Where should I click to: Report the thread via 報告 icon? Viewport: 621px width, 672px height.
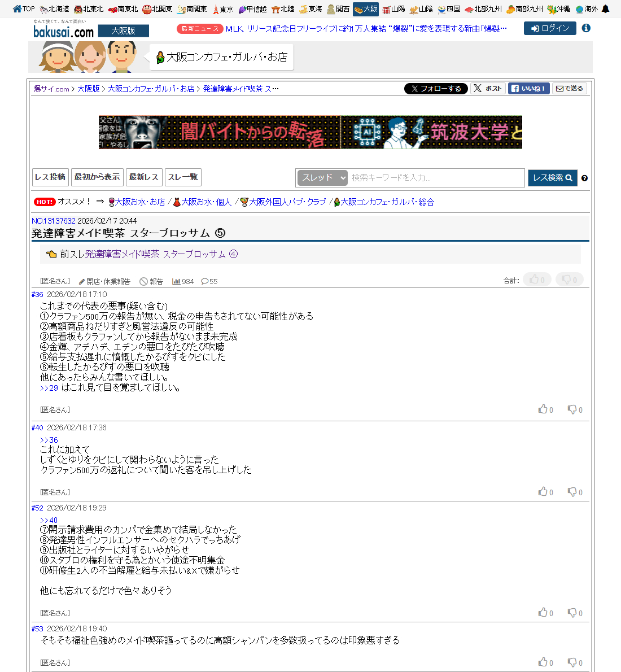click(151, 281)
